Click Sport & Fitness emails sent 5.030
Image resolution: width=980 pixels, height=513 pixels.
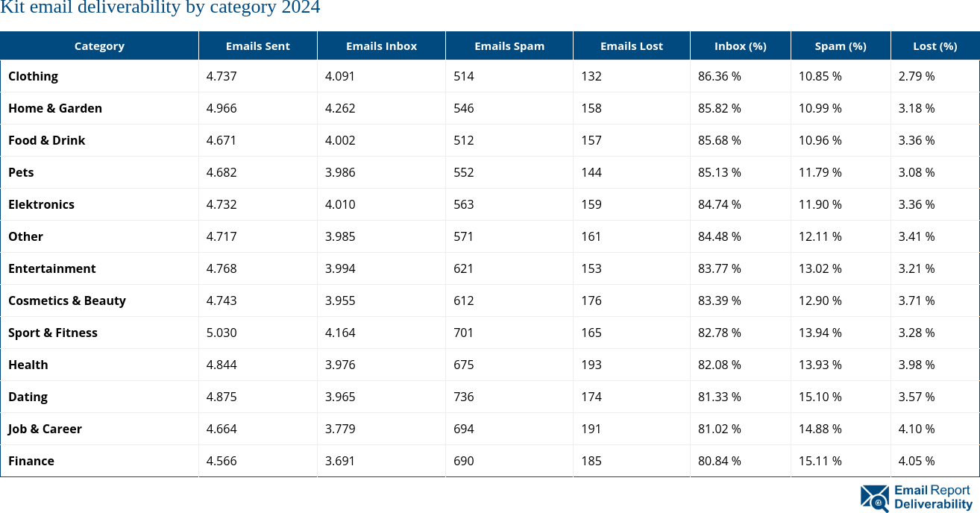tap(222, 333)
